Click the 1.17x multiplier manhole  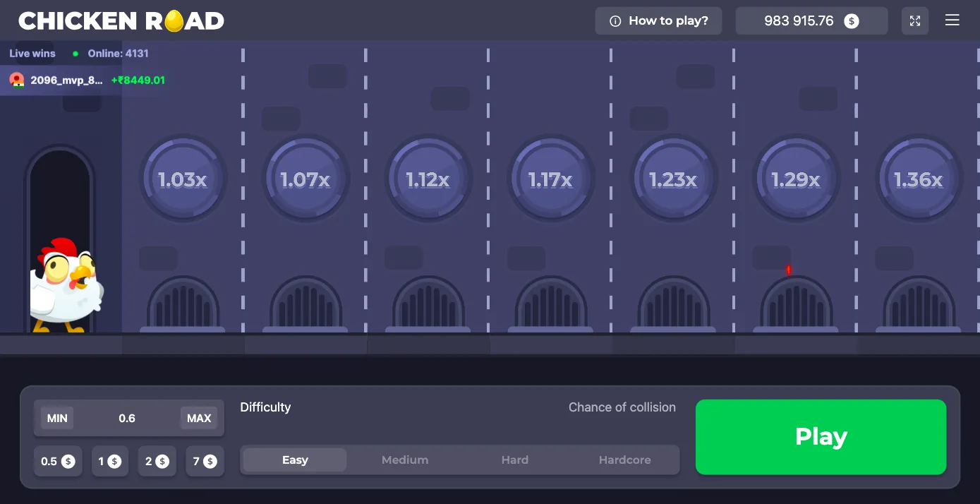point(550,179)
